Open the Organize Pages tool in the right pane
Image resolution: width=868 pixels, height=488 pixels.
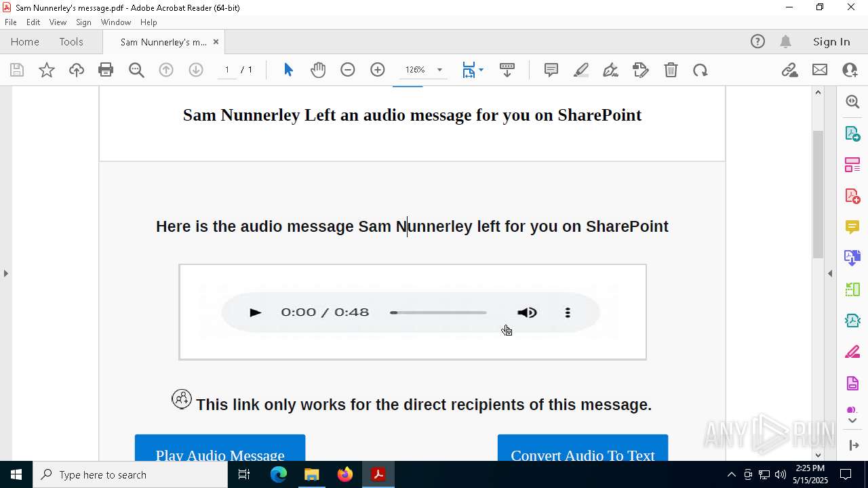coord(852,164)
